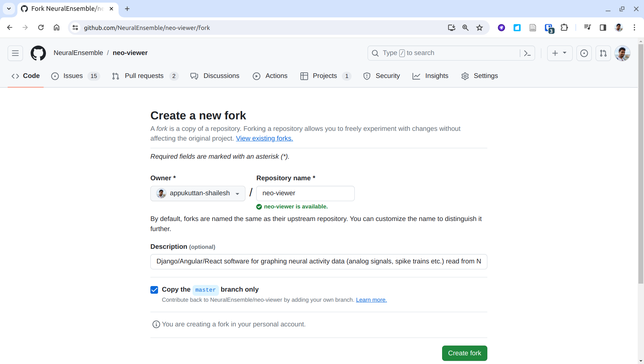Uncheck the copy master branch only checkbox

[154, 290]
